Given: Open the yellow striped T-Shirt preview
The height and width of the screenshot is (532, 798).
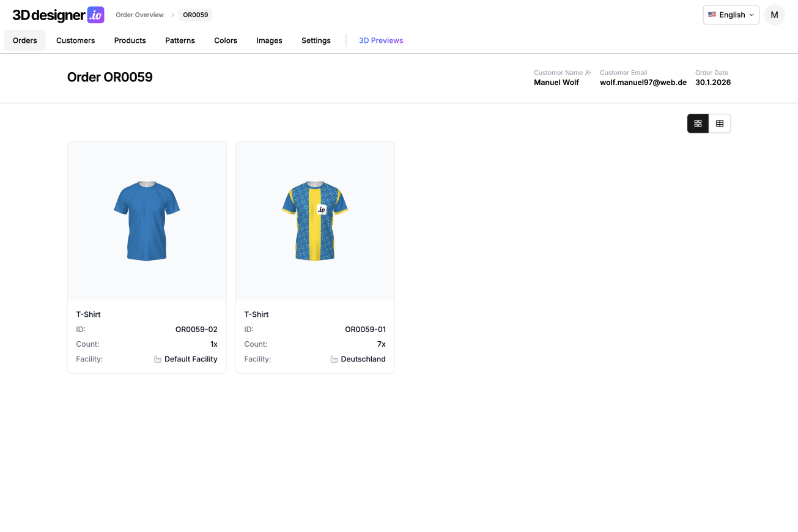Looking at the screenshot, I should [x=315, y=221].
